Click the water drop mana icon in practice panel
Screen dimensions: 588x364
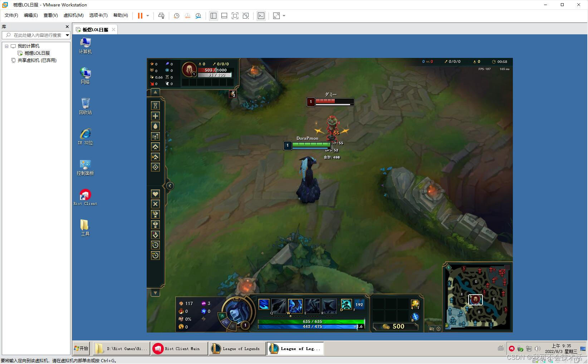[x=155, y=126]
